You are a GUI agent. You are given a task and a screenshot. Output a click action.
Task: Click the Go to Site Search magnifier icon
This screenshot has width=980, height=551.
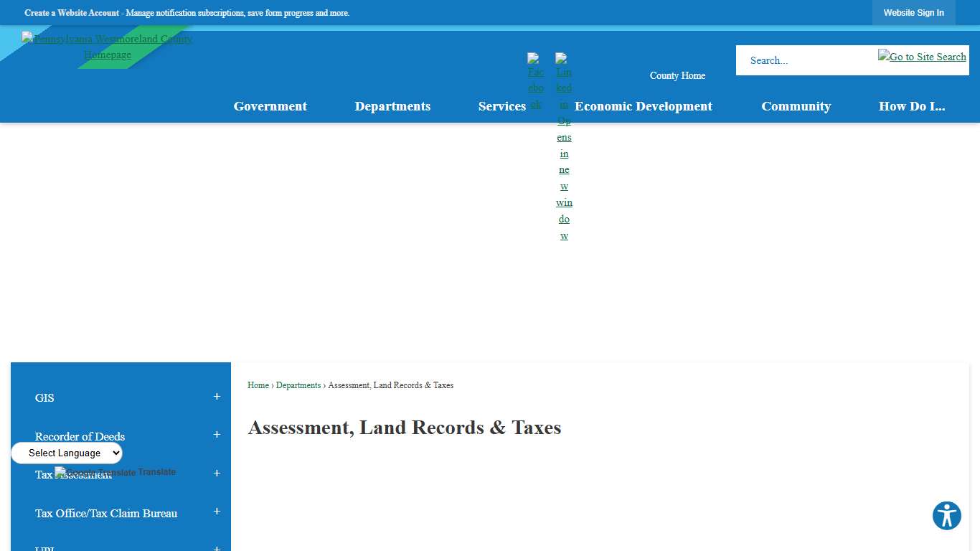(922, 56)
